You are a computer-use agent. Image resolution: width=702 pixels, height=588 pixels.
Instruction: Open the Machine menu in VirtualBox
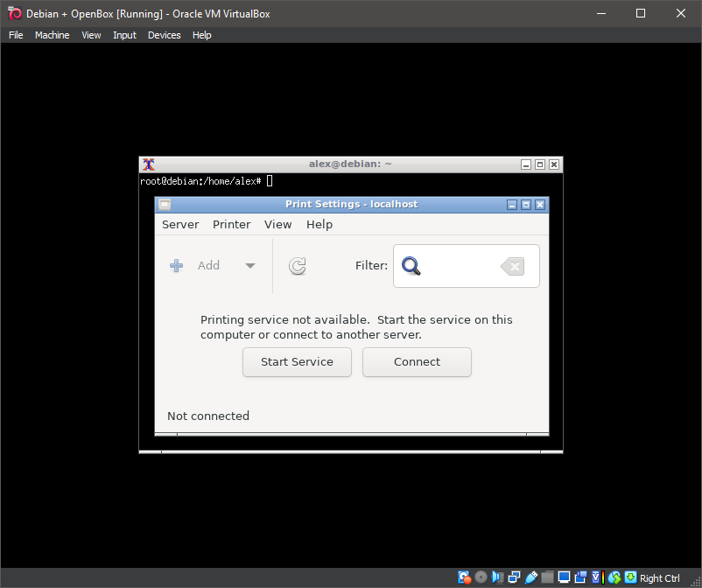pos(52,35)
